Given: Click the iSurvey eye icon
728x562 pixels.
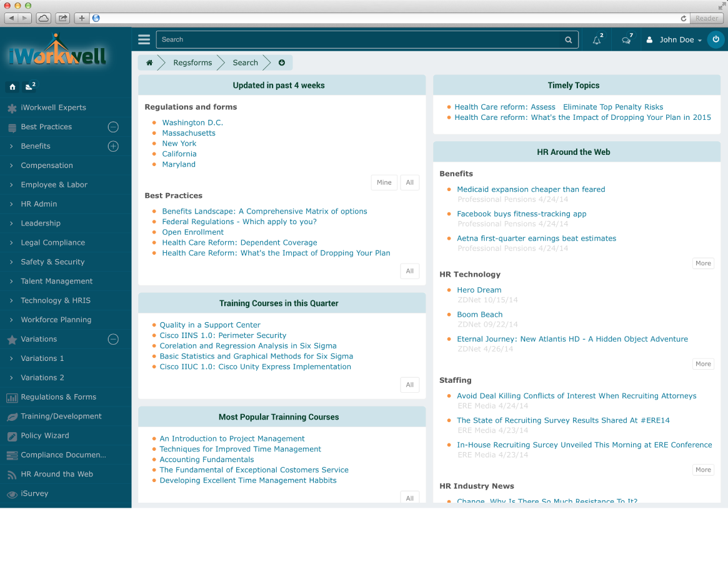Looking at the screenshot, I should click(11, 494).
